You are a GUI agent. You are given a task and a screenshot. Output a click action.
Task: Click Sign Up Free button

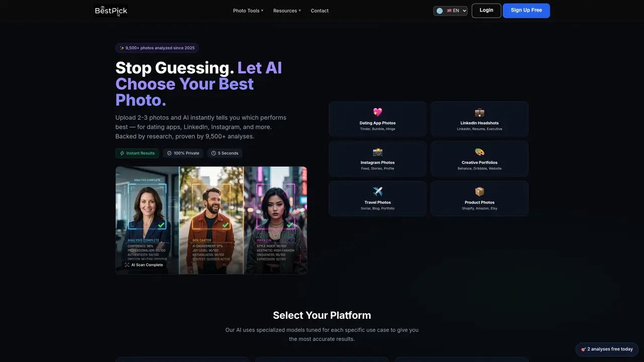(x=526, y=10)
